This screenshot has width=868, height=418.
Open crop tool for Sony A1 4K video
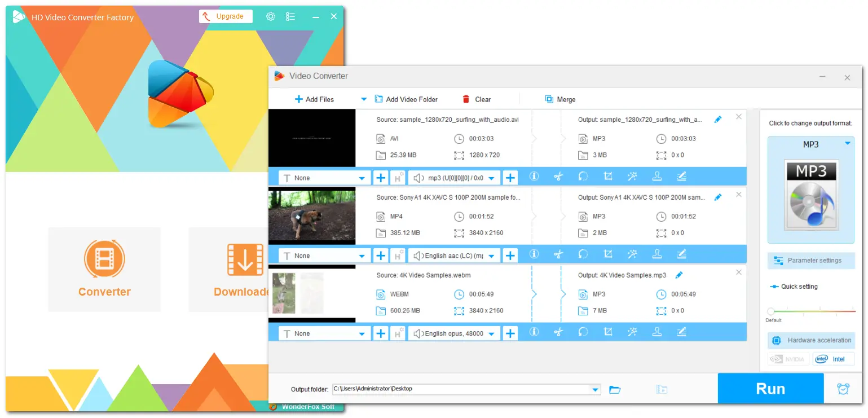pos(608,255)
